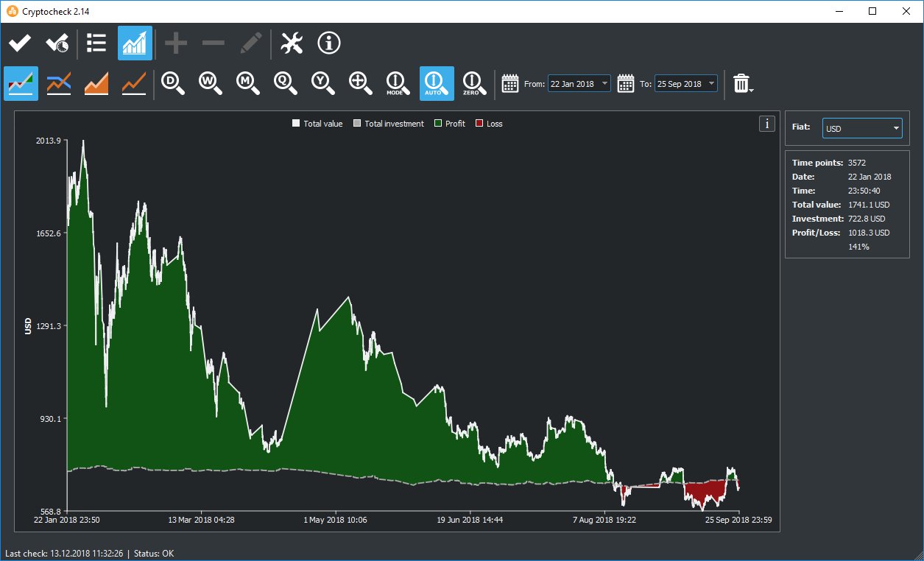
Task: Click the green Profit legend swatch
Action: [x=439, y=124]
